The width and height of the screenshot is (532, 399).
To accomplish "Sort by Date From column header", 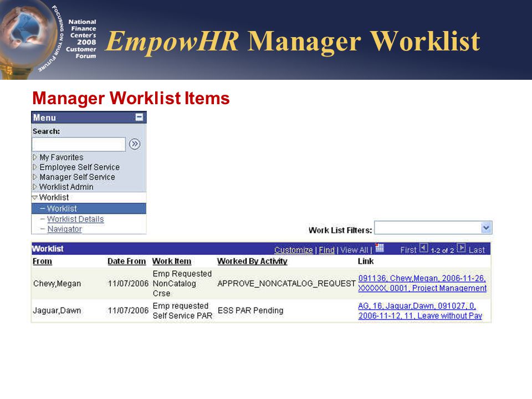I will point(126,261).
